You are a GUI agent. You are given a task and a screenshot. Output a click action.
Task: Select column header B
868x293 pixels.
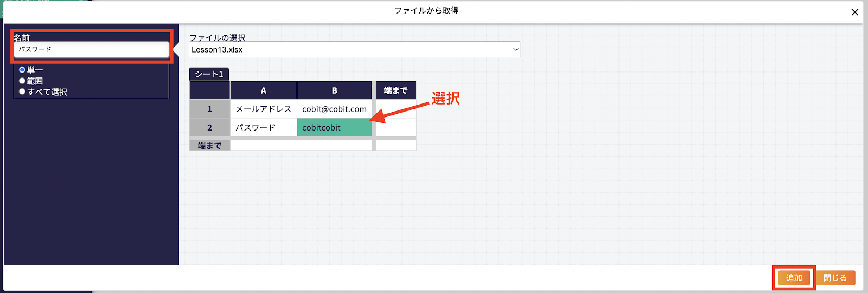tap(334, 90)
